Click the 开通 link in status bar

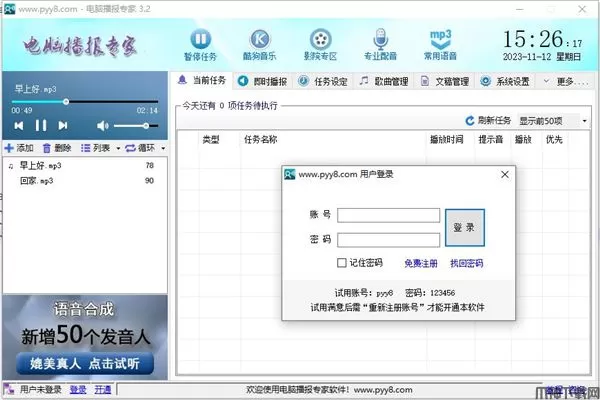click(103, 390)
